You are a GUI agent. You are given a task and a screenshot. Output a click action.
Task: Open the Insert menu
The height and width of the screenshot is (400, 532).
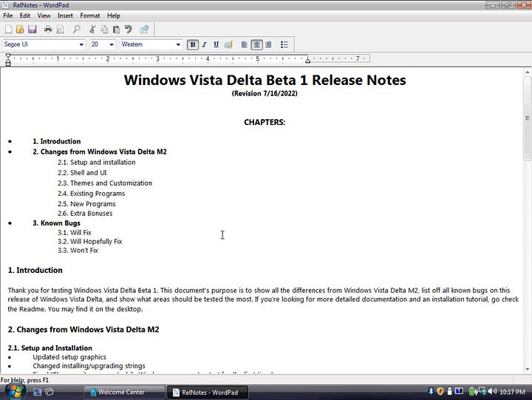[65, 16]
